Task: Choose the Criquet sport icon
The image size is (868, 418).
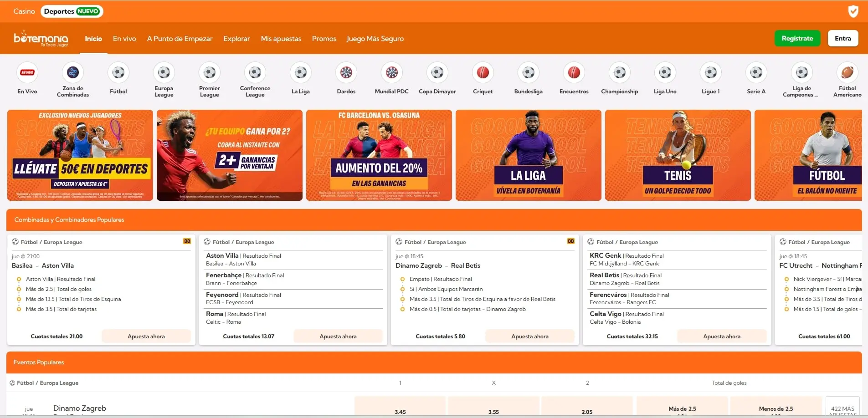Action: coord(483,73)
